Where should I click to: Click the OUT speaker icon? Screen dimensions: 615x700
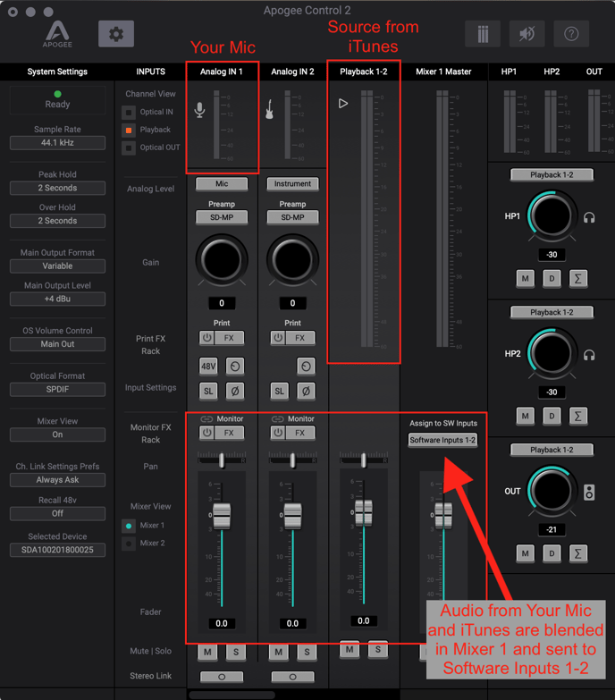coord(589,492)
